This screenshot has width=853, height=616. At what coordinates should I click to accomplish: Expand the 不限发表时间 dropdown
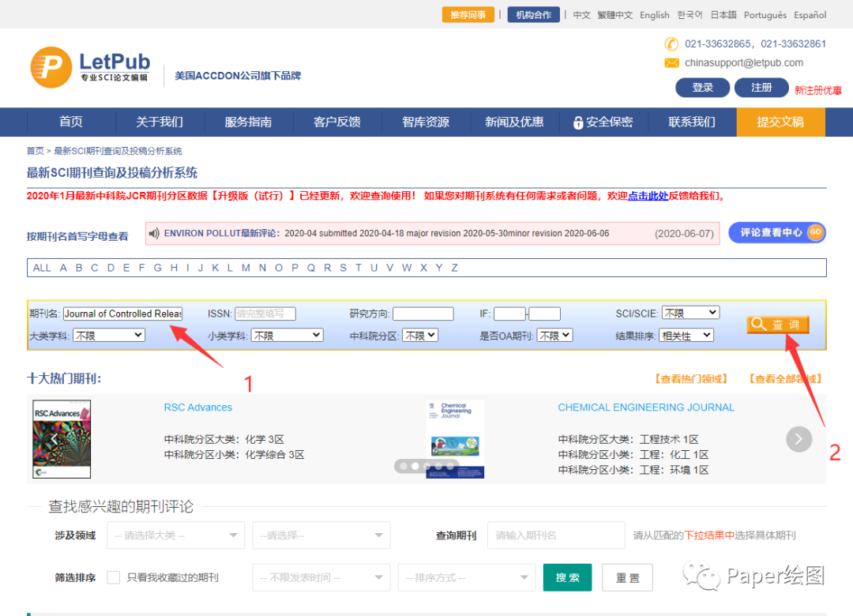(321, 577)
